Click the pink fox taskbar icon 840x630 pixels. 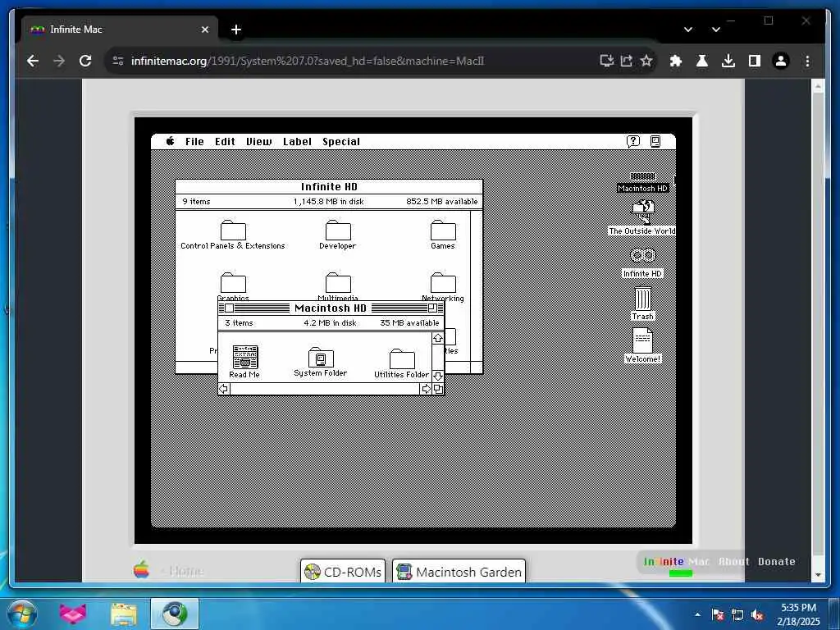click(x=73, y=614)
